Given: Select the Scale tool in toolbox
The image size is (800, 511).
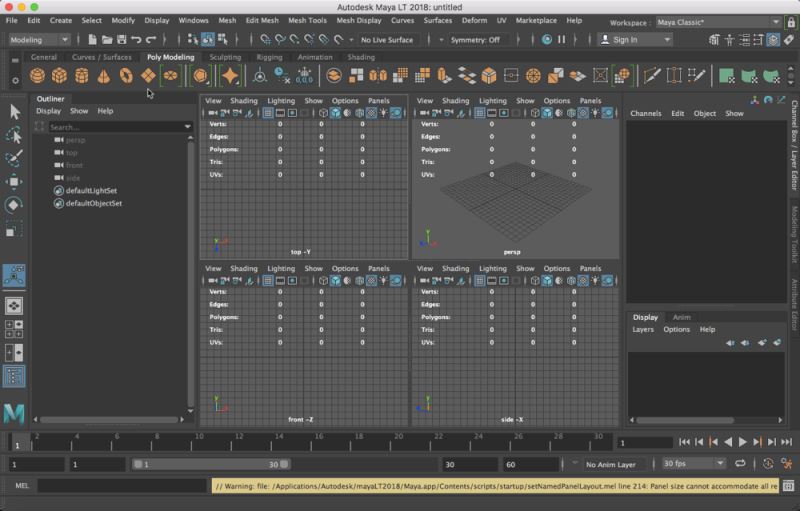Looking at the screenshot, I should click(14, 228).
